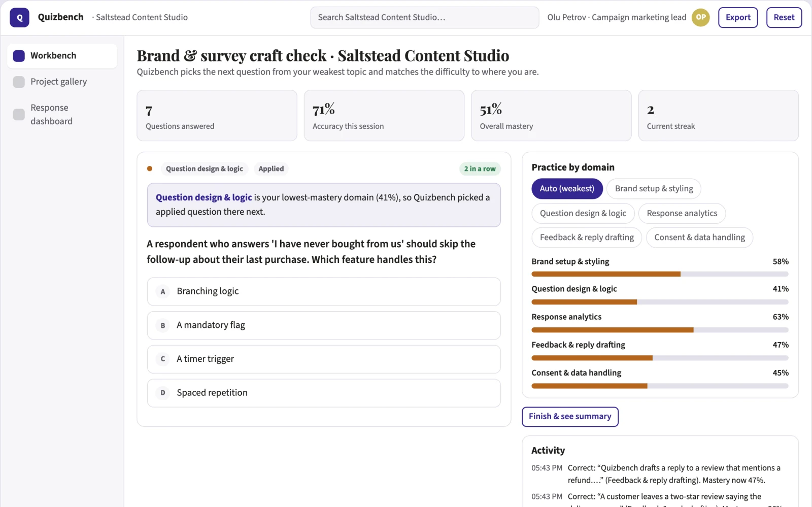
Task: Click the Feedback & reply drafting mastery bar
Action: point(660,358)
